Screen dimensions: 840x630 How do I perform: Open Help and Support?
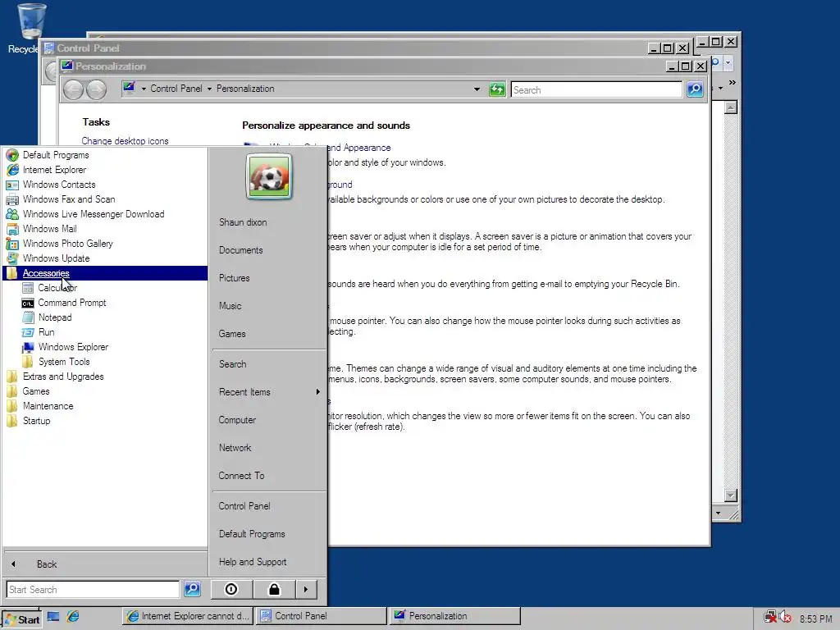click(x=253, y=562)
